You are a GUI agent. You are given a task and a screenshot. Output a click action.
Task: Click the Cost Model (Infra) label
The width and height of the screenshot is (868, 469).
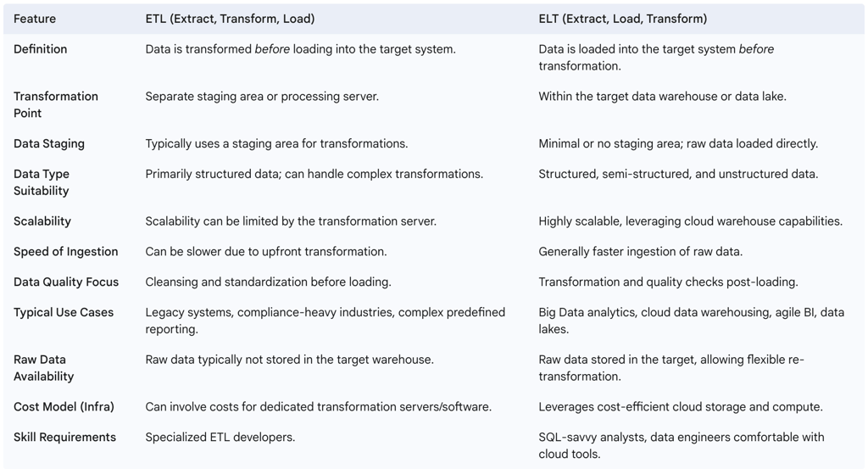pyautogui.click(x=64, y=407)
